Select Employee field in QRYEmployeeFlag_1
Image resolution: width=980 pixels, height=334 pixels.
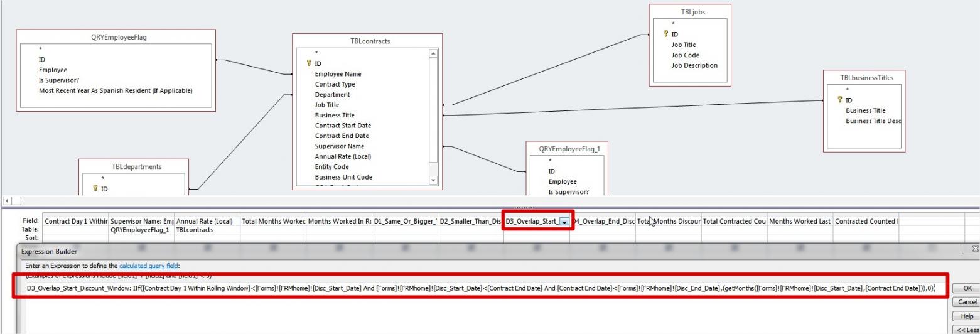[563, 182]
